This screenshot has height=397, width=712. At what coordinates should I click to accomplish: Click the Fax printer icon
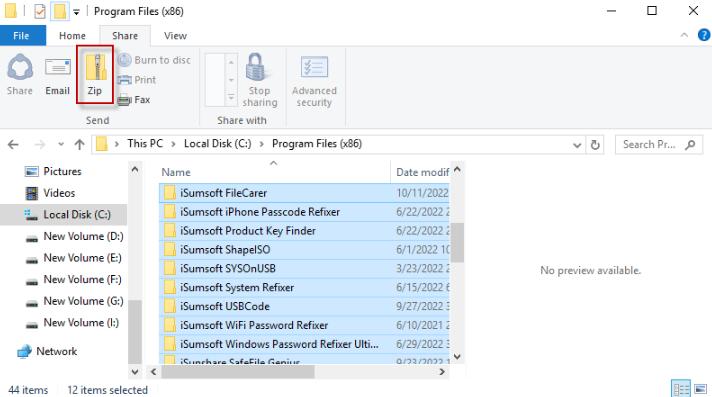pos(124,100)
